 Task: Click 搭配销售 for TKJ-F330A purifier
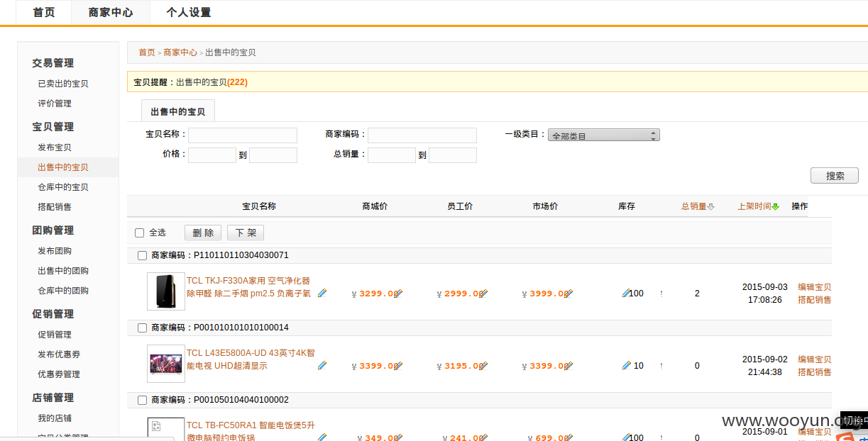(x=815, y=300)
